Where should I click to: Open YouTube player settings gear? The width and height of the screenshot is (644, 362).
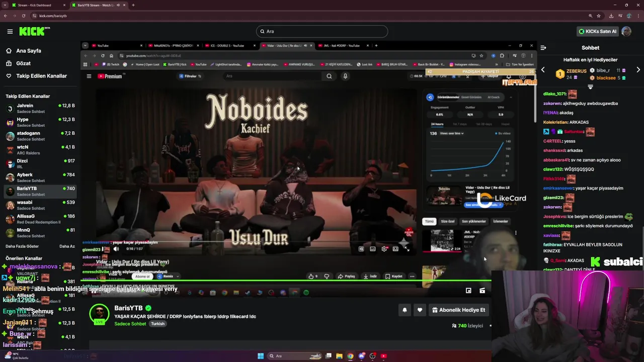point(384,249)
